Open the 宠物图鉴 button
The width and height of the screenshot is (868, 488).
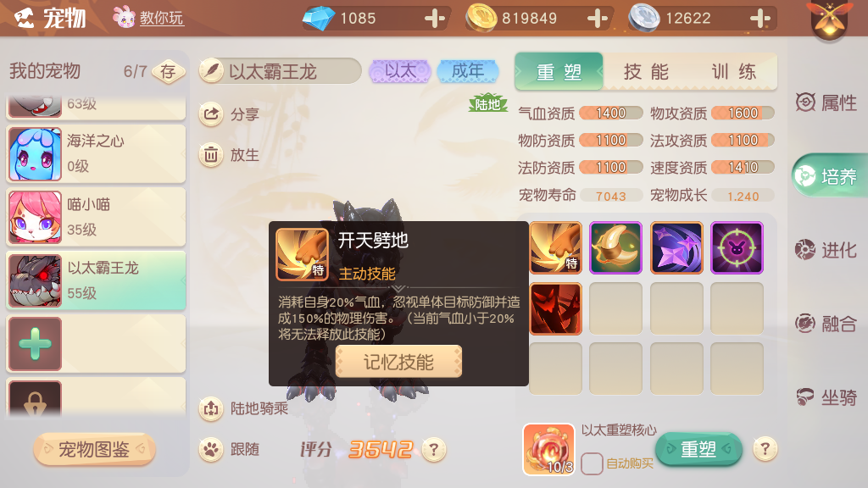click(94, 449)
